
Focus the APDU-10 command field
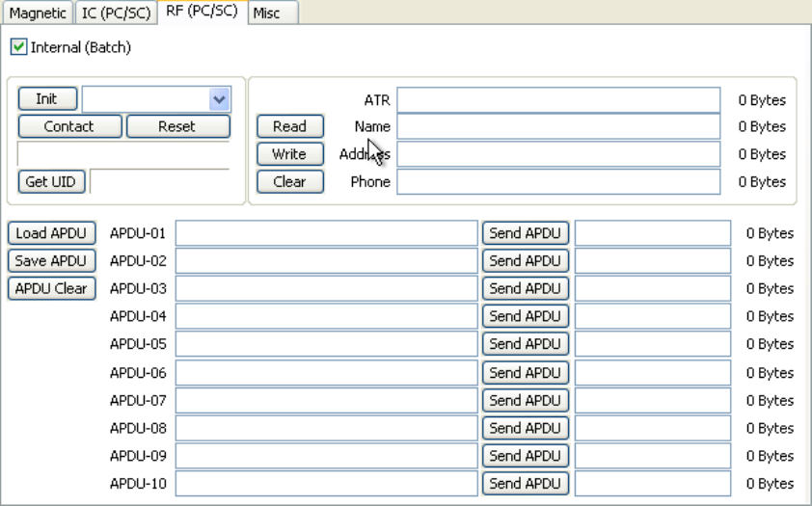coord(326,483)
